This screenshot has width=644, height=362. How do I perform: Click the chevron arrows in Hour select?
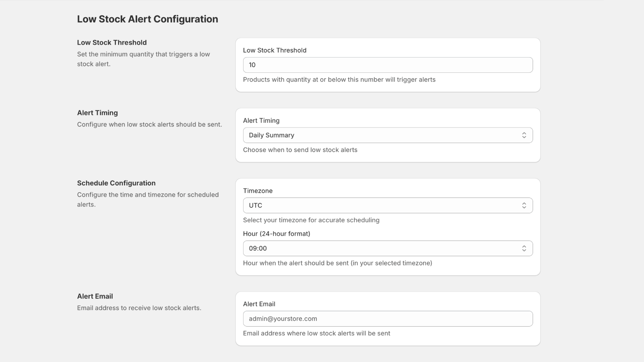pyautogui.click(x=524, y=249)
